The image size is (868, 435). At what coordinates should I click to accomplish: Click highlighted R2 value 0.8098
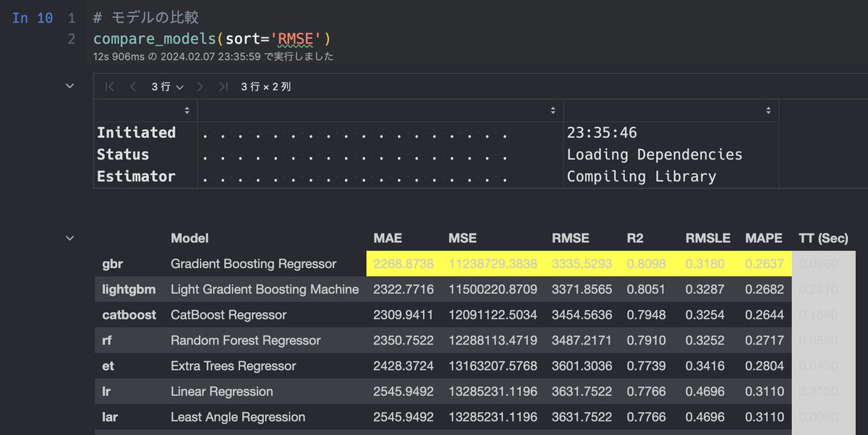tap(646, 264)
